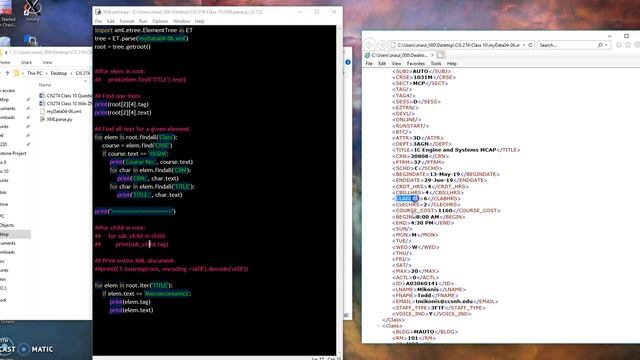Click the CRSE value 1031M in XML
This screenshot has height=360, width=640.
422,77
